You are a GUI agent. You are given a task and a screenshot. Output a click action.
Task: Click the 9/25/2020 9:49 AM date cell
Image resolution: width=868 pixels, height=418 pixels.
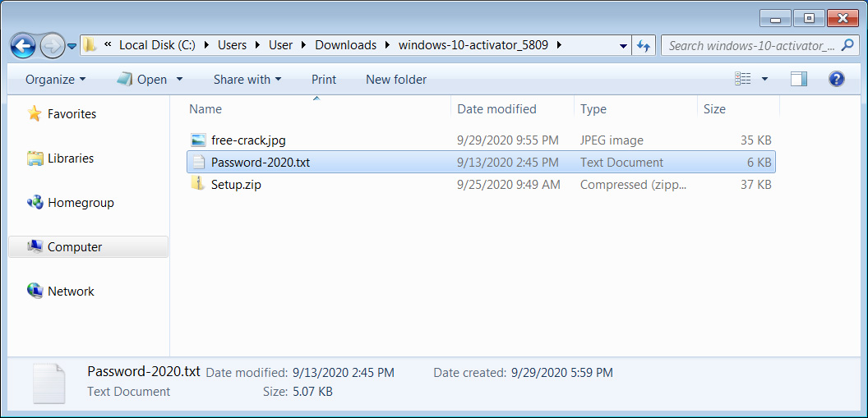(x=509, y=185)
